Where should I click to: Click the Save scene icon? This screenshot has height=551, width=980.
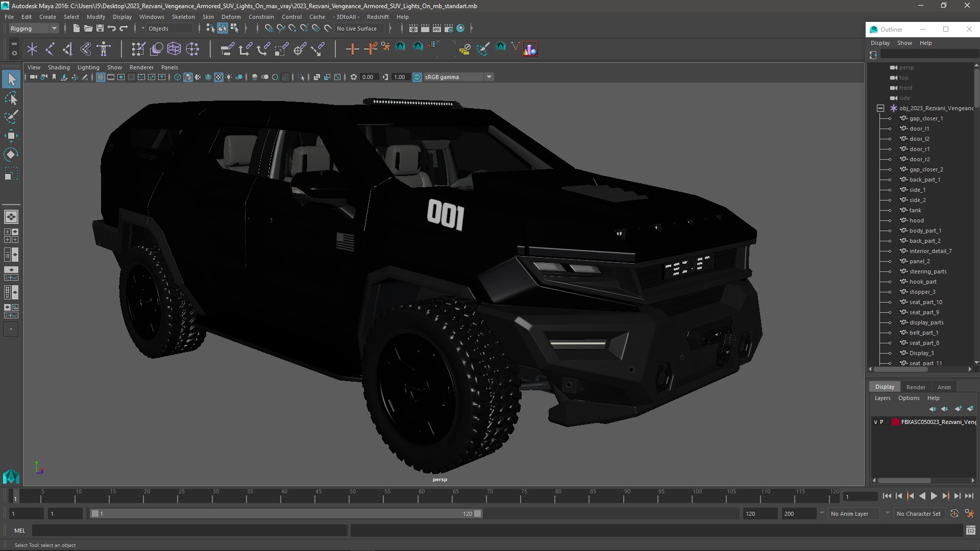click(x=100, y=29)
